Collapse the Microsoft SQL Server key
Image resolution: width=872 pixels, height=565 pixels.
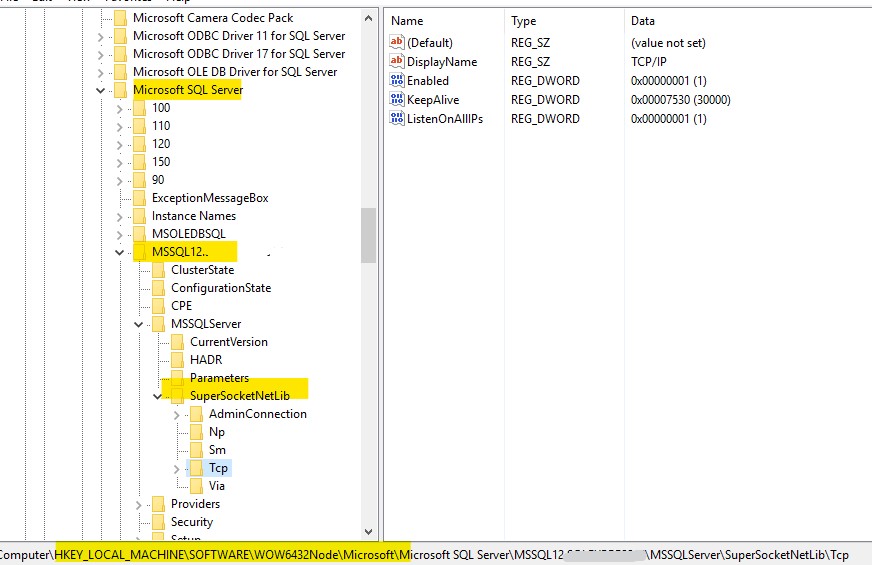coord(100,90)
